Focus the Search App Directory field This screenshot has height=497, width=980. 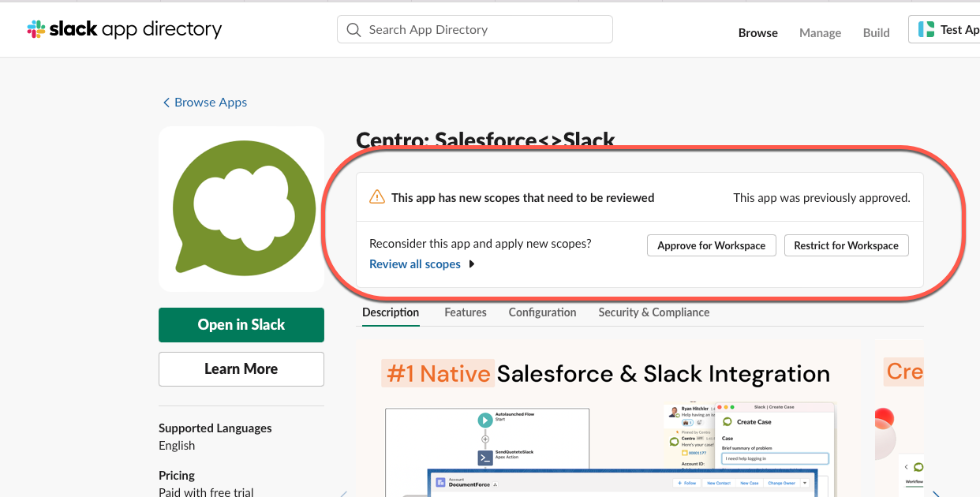(x=475, y=30)
